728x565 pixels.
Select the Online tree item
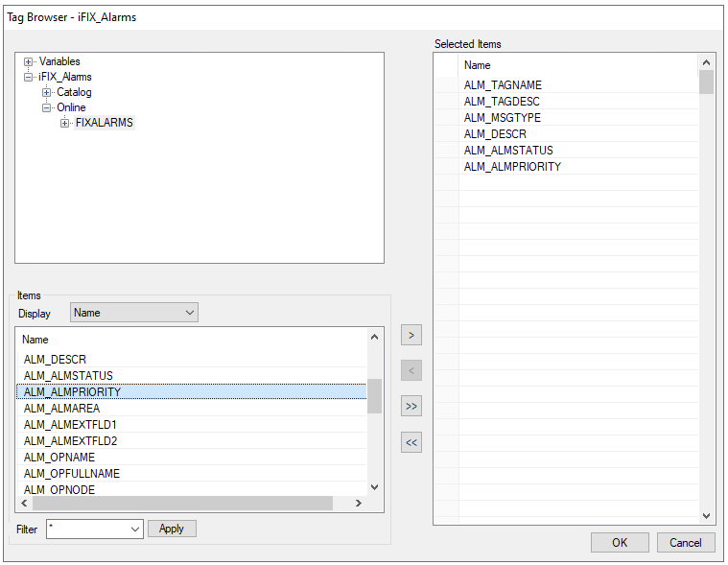point(71,107)
